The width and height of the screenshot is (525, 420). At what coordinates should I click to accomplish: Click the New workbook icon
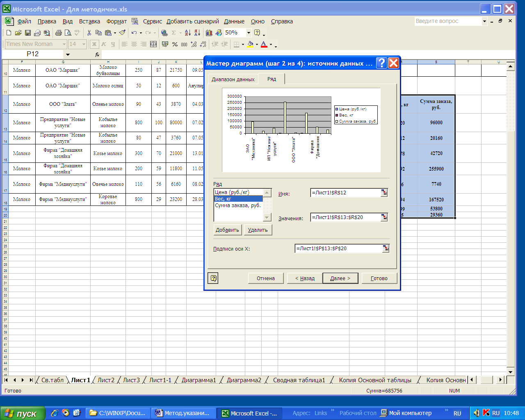(9, 33)
